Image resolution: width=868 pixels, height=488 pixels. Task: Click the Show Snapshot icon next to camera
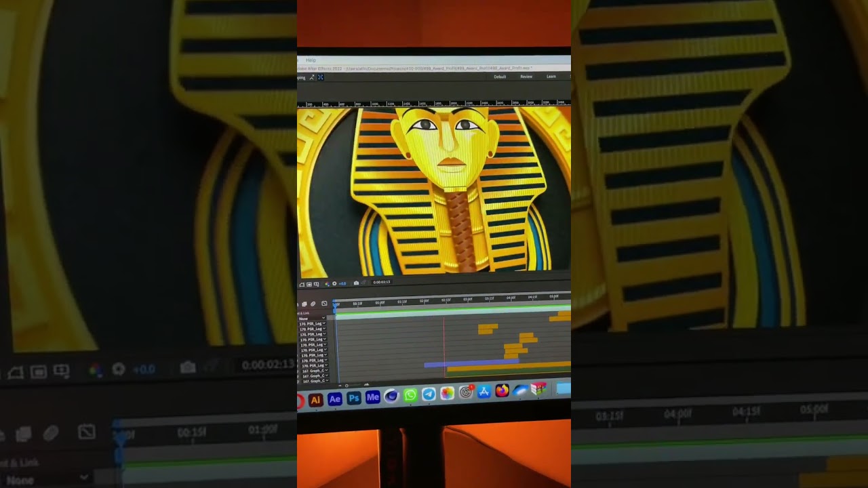coord(363,282)
